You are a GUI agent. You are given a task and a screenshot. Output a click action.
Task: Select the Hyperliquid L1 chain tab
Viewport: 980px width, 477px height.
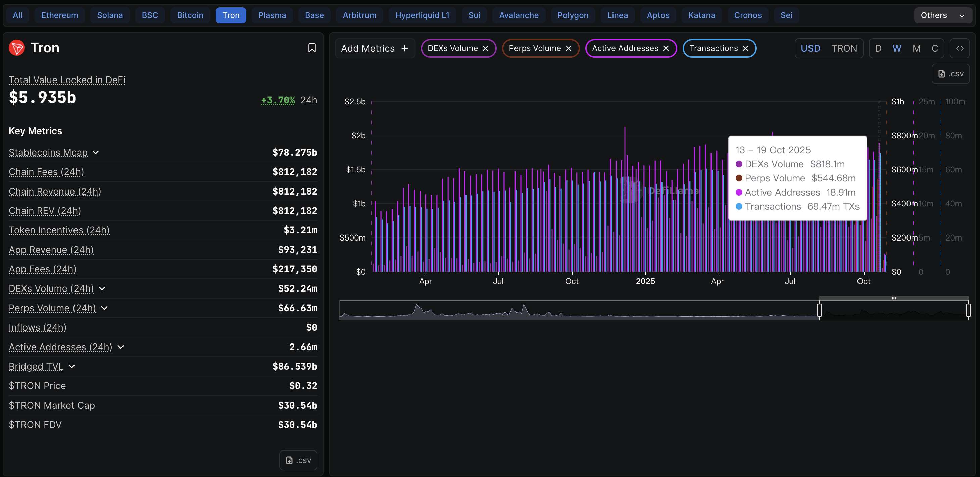[422, 15]
